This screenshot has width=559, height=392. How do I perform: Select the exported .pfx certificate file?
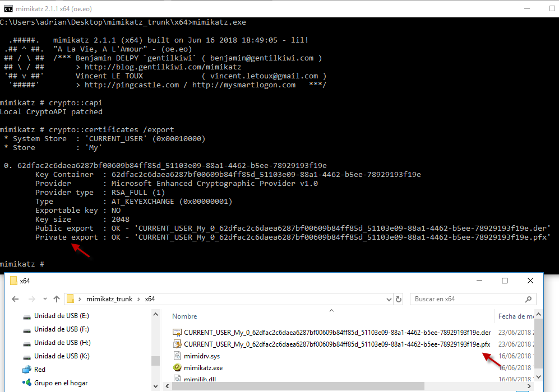click(x=337, y=344)
